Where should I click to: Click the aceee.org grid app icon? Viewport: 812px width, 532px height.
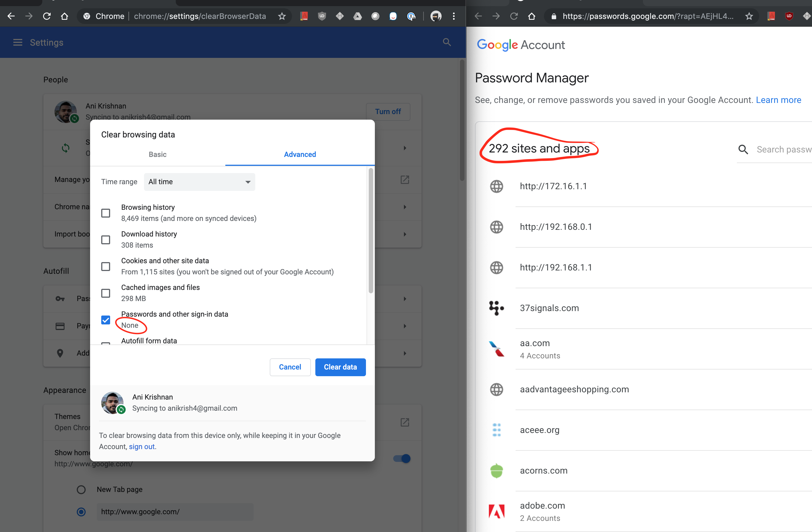pyautogui.click(x=496, y=430)
